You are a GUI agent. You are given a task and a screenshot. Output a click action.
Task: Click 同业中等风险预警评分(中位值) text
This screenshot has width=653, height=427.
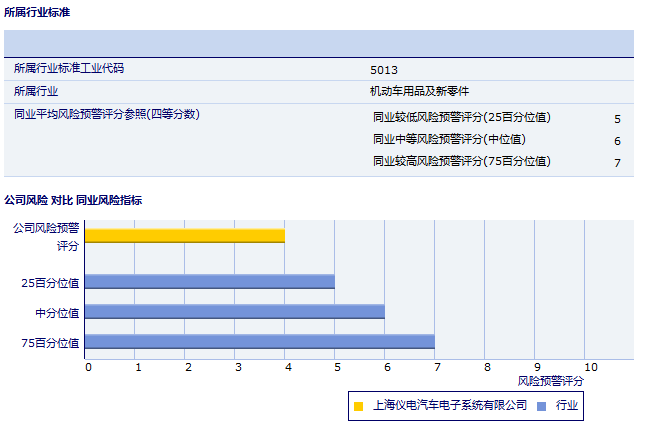coord(449,139)
